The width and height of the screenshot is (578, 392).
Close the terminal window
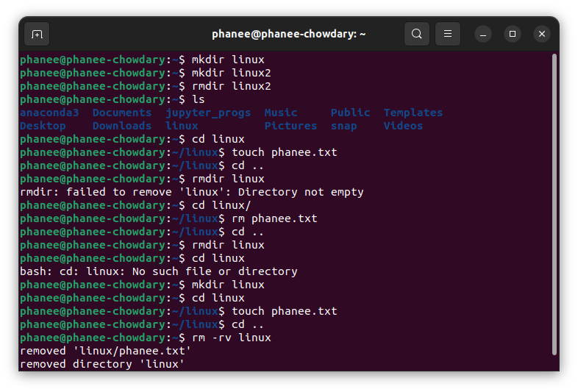pyautogui.click(x=542, y=34)
